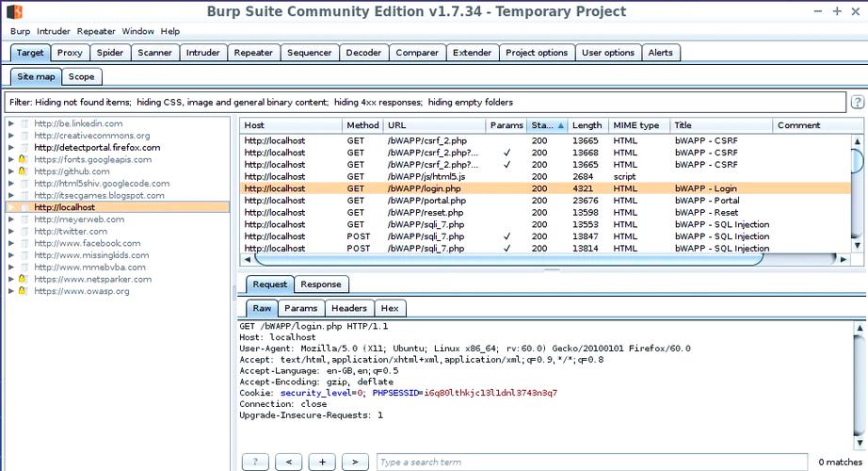Switch to the Proxy tab

pos(70,53)
